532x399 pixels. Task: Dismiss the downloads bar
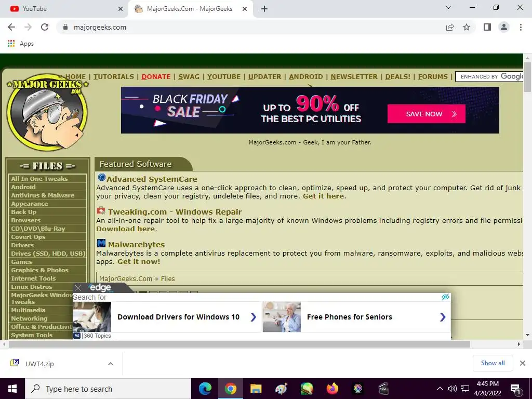click(523, 363)
